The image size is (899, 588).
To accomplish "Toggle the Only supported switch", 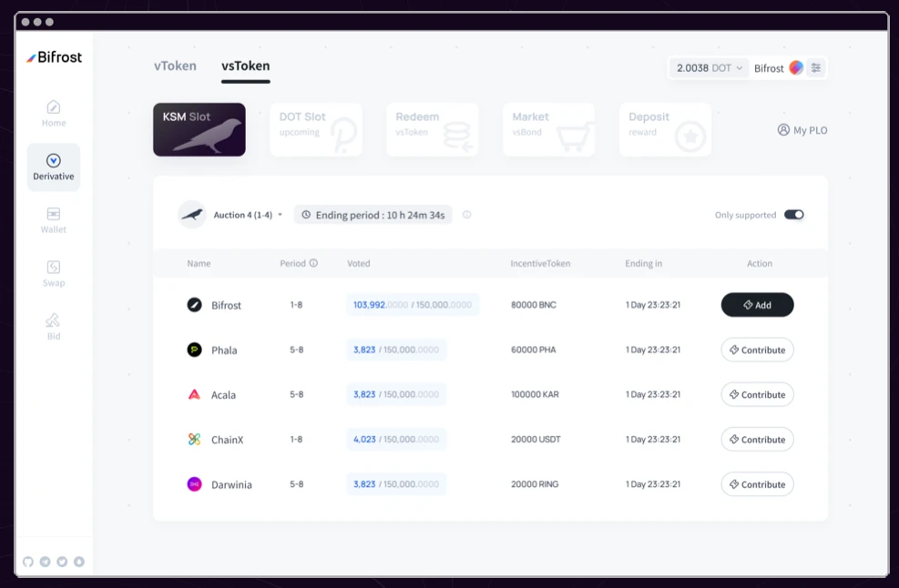I will [x=794, y=215].
